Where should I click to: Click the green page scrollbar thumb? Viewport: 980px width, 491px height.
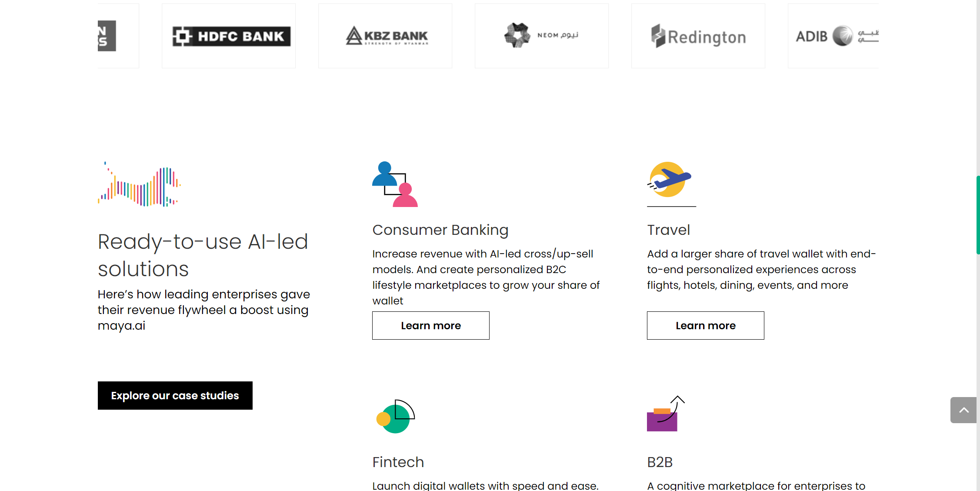978,215
